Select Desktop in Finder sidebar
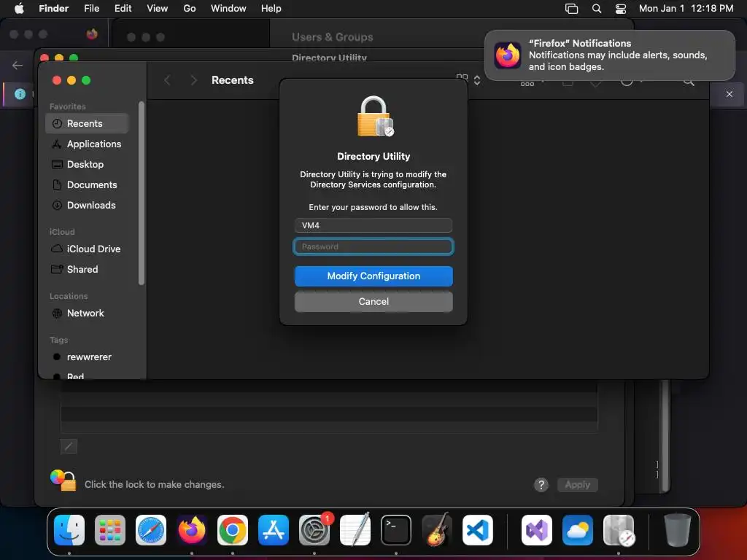Screen dimensions: 747x560 pos(87,164)
